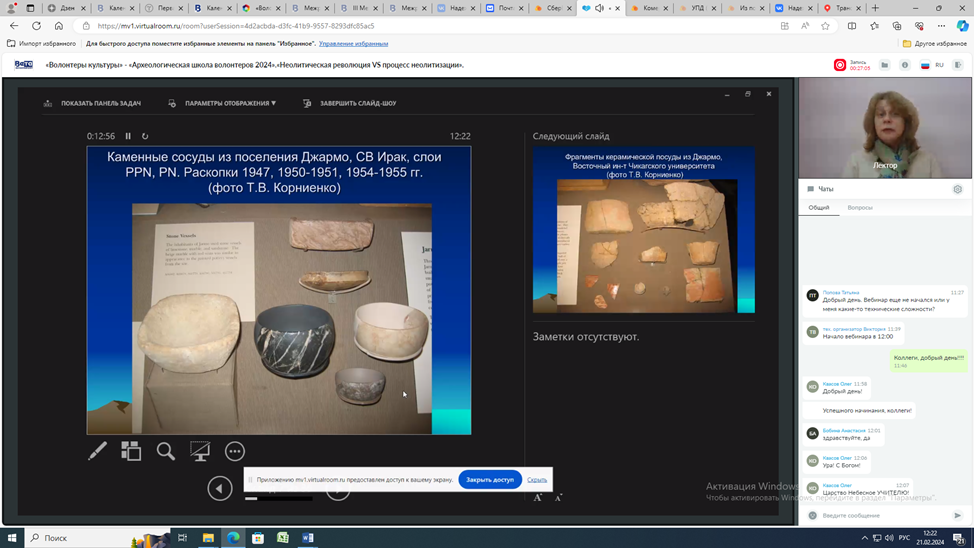The image size is (974, 548).
Task: Open 'Другое избранное' favorites folder
Action: click(934, 44)
